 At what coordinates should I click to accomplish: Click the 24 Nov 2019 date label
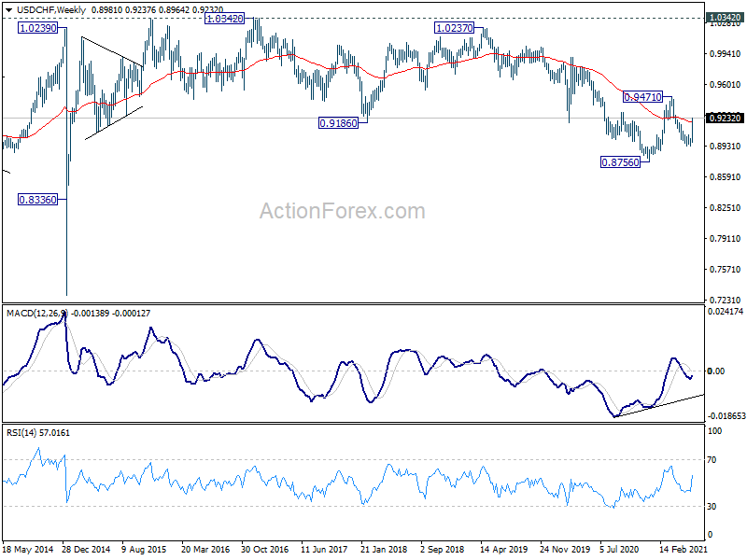pyautogui.click(x=564, y=550)
